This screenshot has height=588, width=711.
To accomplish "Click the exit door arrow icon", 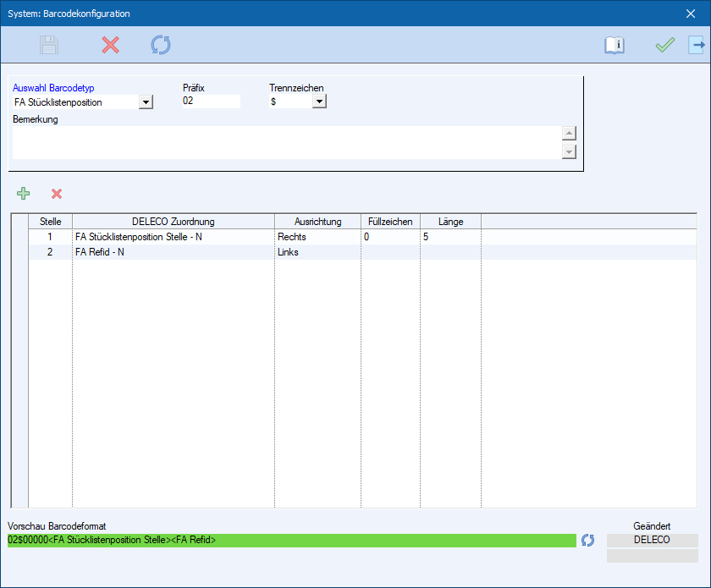I will click(x=696, y=46).
